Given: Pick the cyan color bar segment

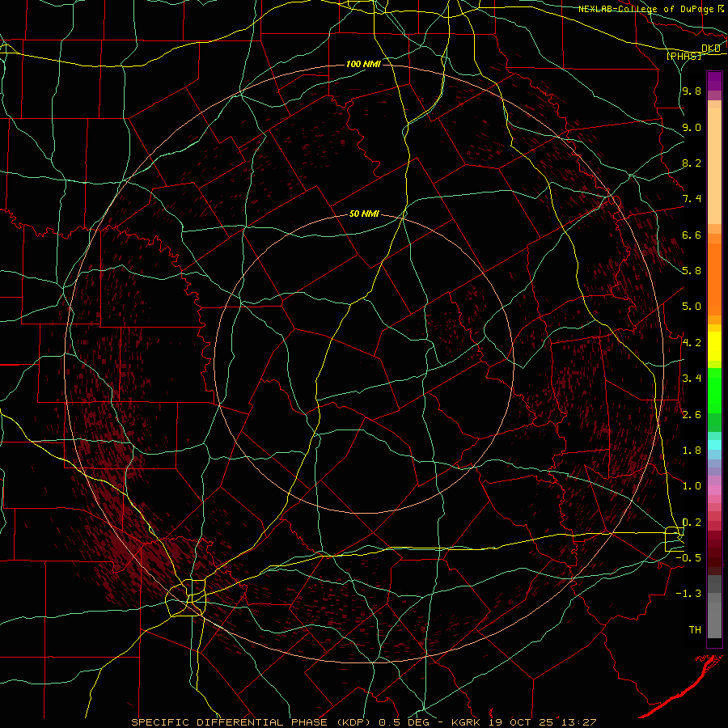Looking at the screenshot, I should [x=714, y=445].
